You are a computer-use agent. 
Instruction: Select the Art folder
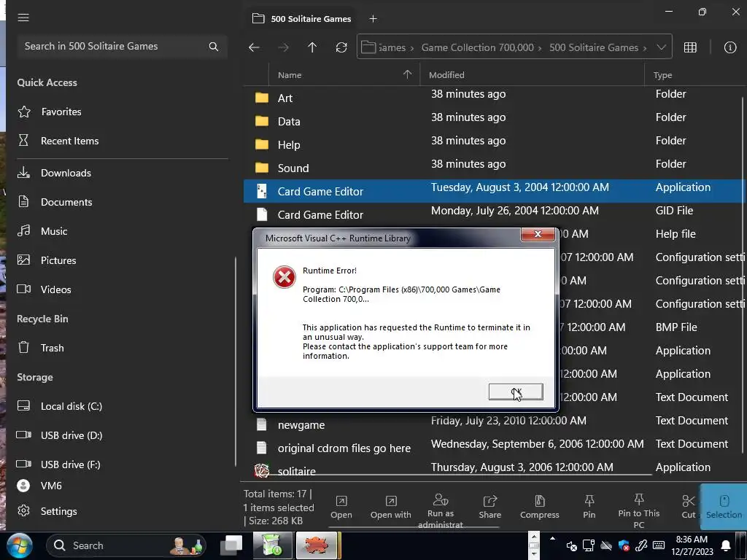pos(495,98)
